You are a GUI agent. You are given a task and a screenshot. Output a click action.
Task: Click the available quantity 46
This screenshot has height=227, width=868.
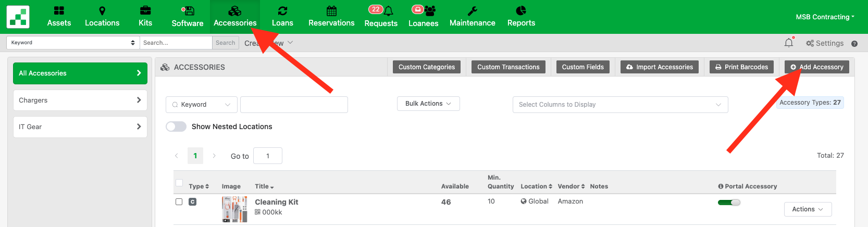coord(446,202)
